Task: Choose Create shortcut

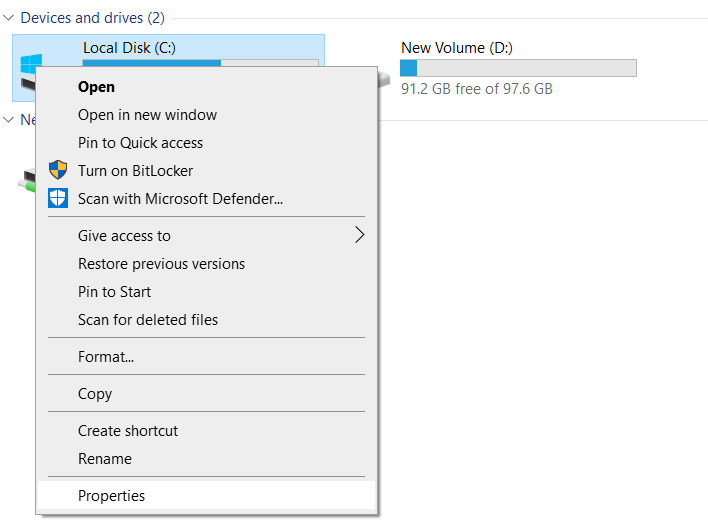Action: coord(206,431)
